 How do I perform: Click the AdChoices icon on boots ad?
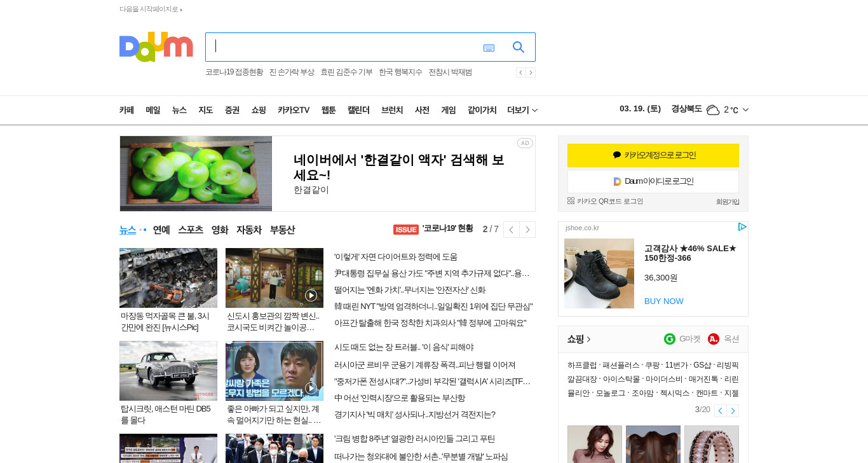[742, 227]
